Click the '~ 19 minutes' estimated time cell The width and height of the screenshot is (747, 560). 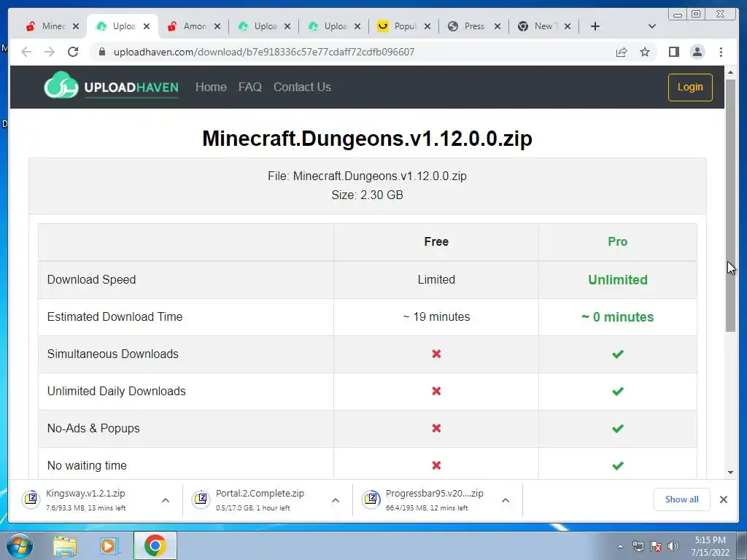click(436, 316)
